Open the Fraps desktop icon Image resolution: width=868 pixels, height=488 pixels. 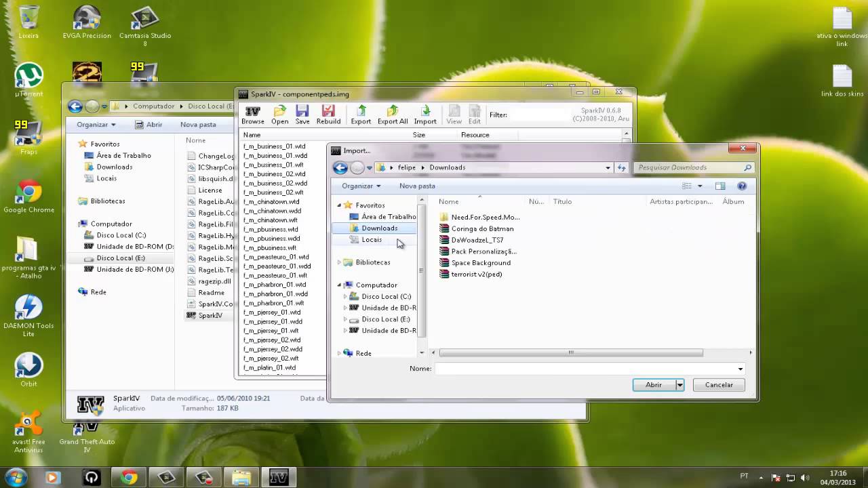(28, 138)
